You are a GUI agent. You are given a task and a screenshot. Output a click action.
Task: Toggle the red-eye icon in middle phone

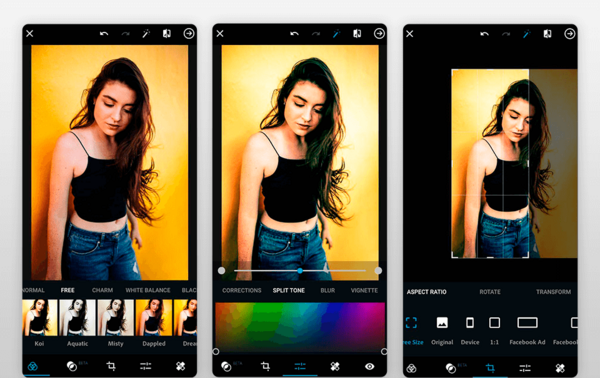pyautogui.click(x=369, y=367)
